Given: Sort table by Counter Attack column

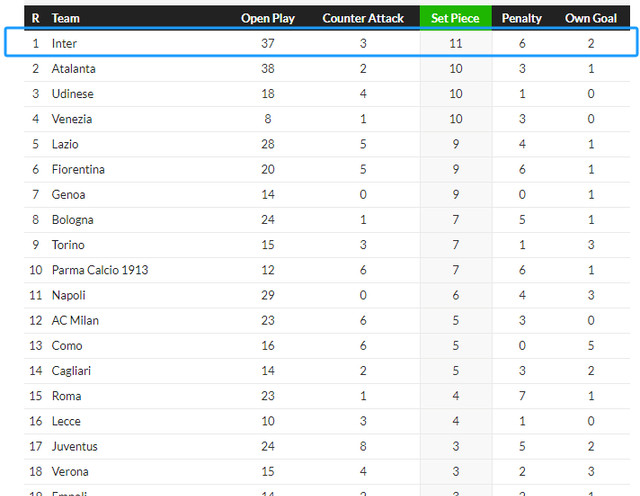Looking at the screenshot, I should pos(362,18).
